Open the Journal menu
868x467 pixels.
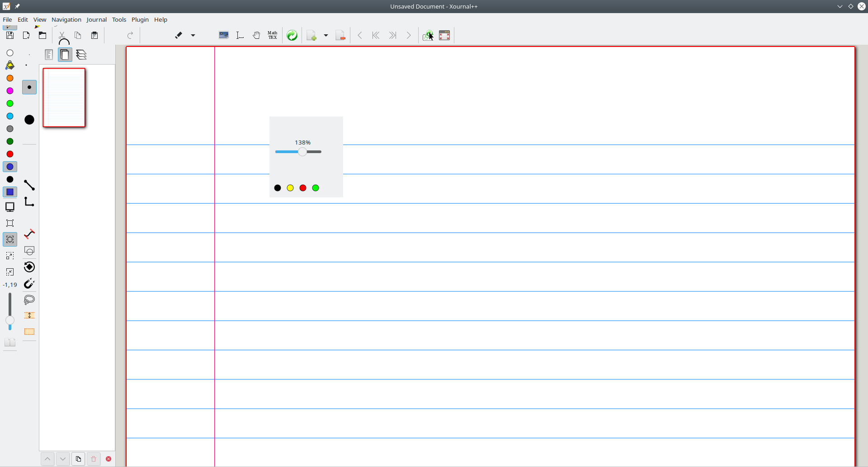point(97,19)
